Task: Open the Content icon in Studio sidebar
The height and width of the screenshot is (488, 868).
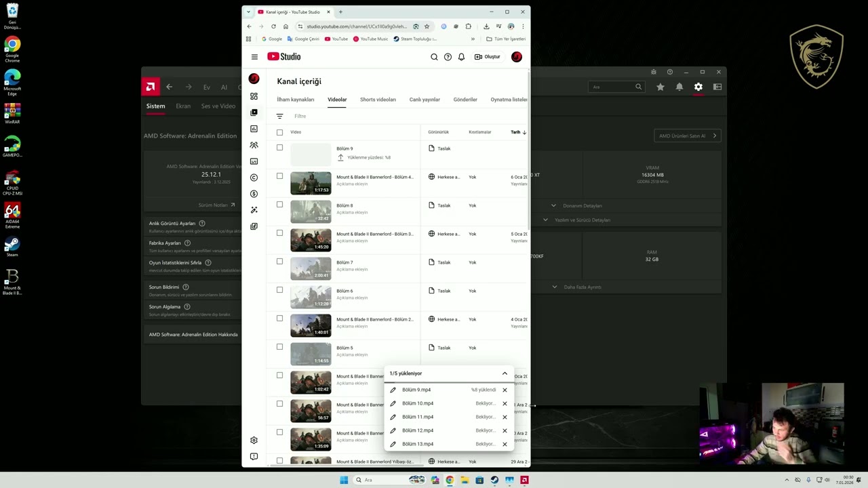Action: tap(254, 113)
